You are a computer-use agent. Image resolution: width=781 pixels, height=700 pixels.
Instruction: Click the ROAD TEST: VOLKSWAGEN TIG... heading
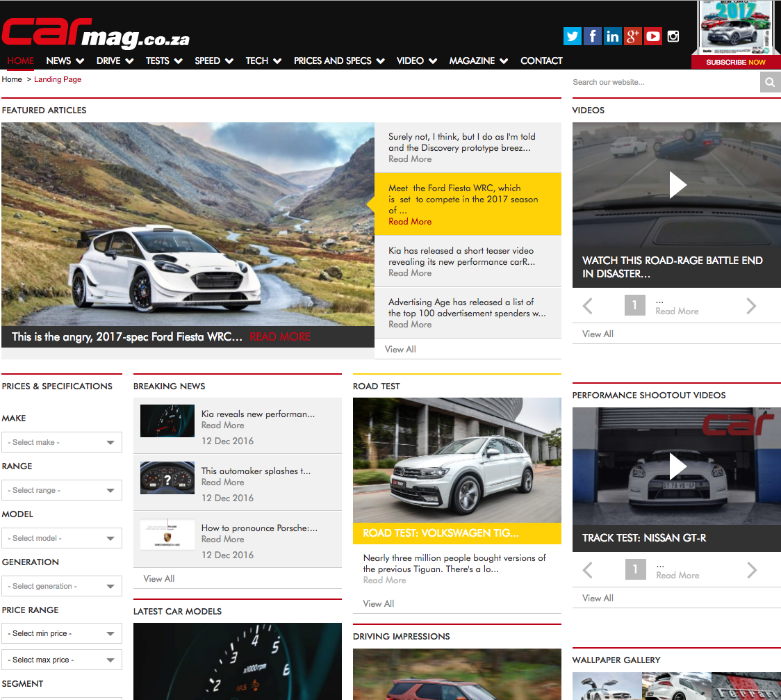[441, 533]
